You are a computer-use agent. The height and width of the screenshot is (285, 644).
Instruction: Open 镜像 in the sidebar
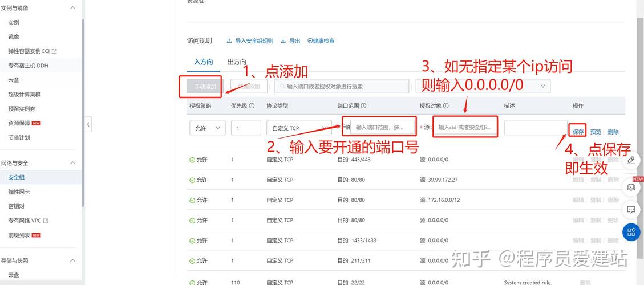[x=14, y=37]
